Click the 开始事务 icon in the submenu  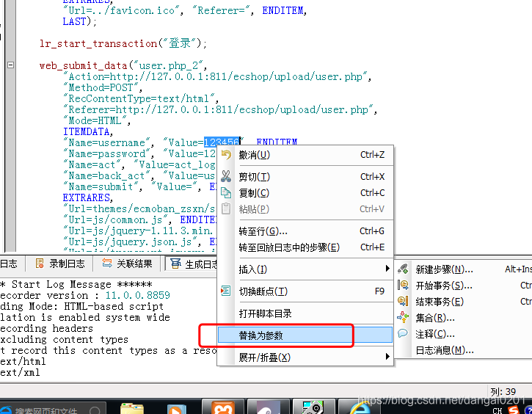coord(403,285)
